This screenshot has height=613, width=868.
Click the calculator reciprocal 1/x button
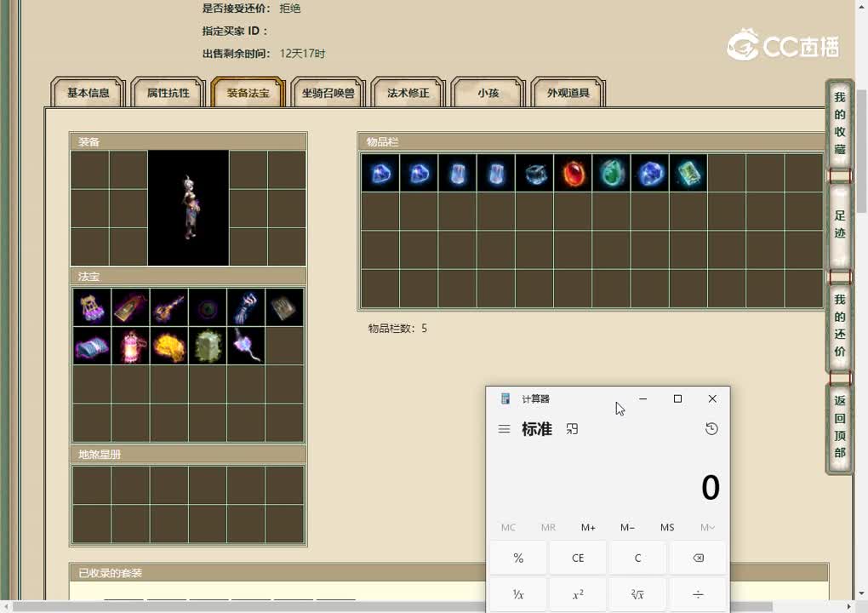pos(518,594)
